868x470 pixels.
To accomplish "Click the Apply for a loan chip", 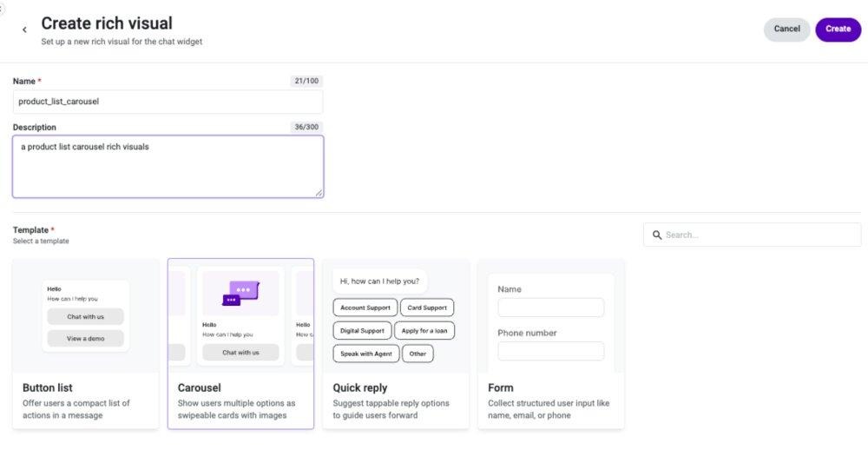I will coord(424,330).
